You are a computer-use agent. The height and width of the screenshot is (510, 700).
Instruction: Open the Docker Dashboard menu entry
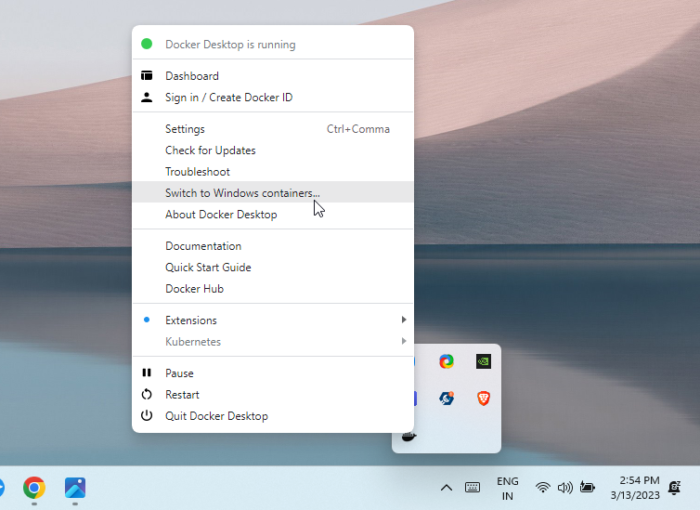pos(273,76)
